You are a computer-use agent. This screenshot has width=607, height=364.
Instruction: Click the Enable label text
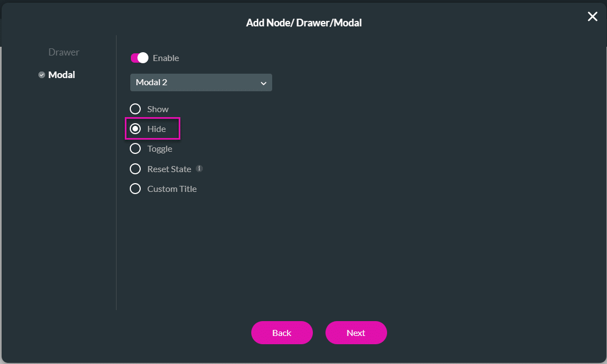click(165, 58)
